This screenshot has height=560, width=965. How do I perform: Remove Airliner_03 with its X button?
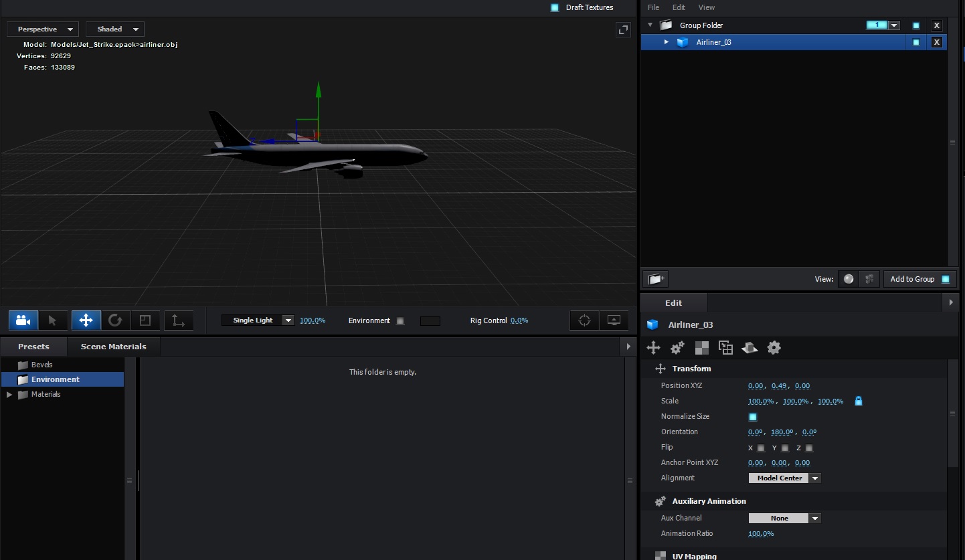pyautogui.click(x=937, y=42)
